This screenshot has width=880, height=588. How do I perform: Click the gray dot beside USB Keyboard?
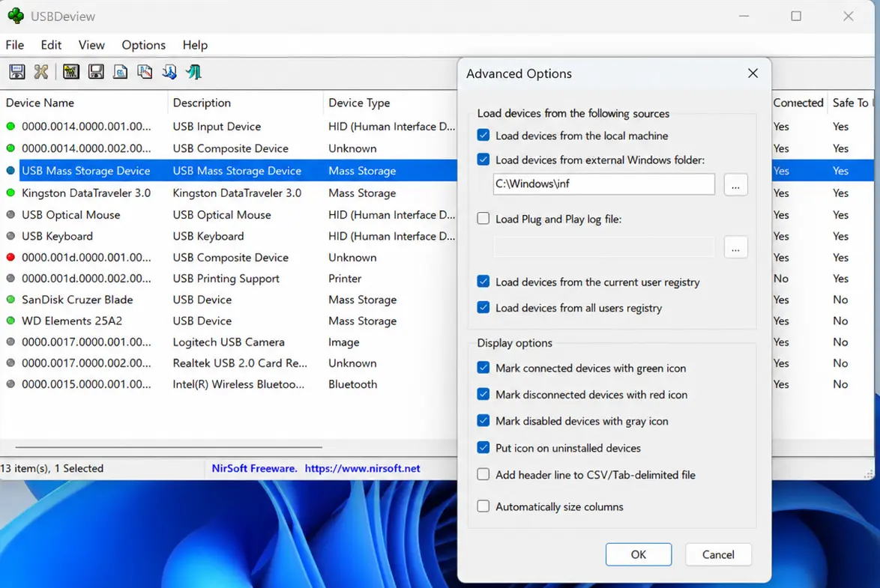pos(10,236)
